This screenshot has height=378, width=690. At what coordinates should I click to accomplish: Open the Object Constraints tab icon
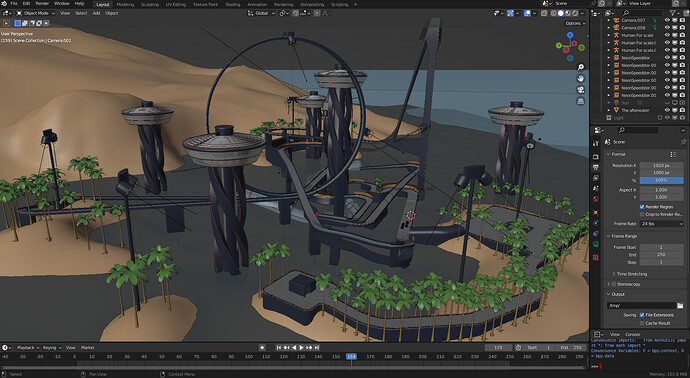pyautogui.click(x=595, y=233)
